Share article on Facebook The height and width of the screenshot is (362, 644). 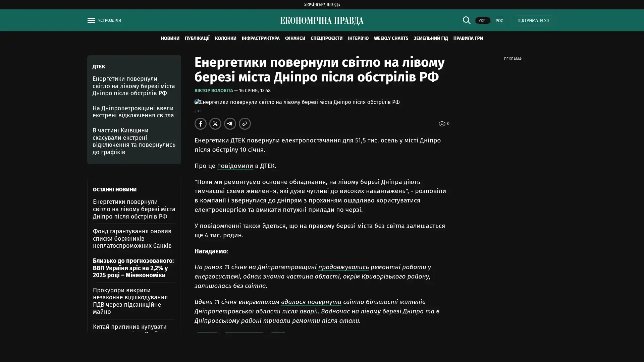(x=200, y=124)
